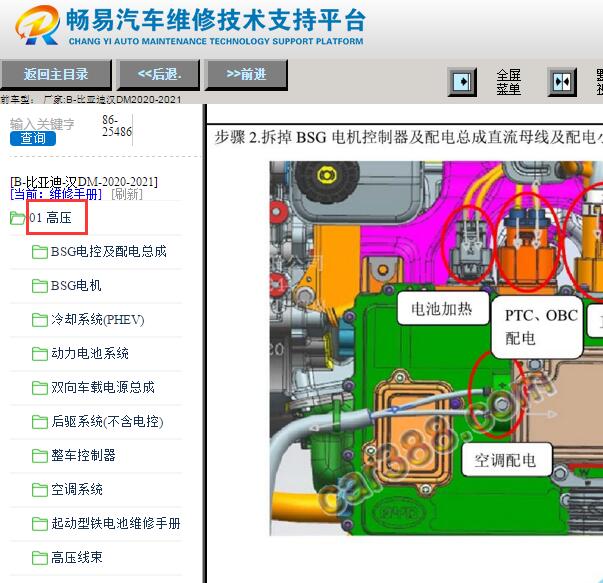This screenshot has width=603, height=583.
Task: Click the 步骤 2 heading text
Action: (408, 137)
